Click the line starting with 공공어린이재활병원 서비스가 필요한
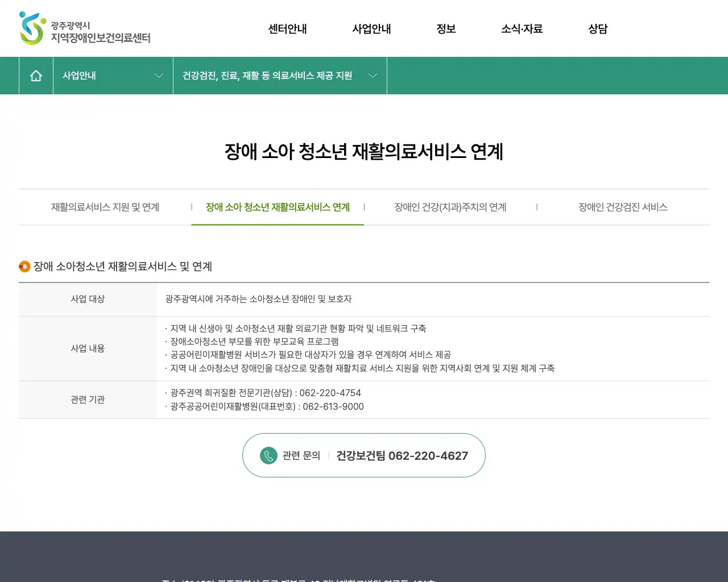Viewport: 728px width, 582px height. pyautogui.click(x=308, y=355)
